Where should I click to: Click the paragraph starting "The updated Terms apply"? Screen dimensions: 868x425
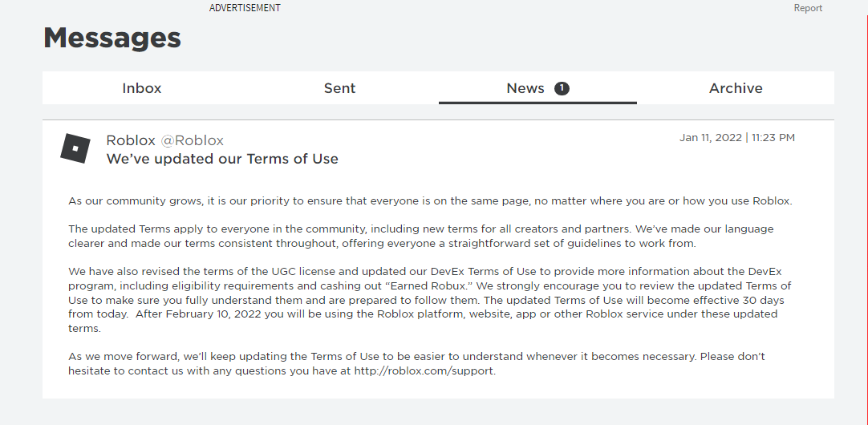(x=420, y=237)
